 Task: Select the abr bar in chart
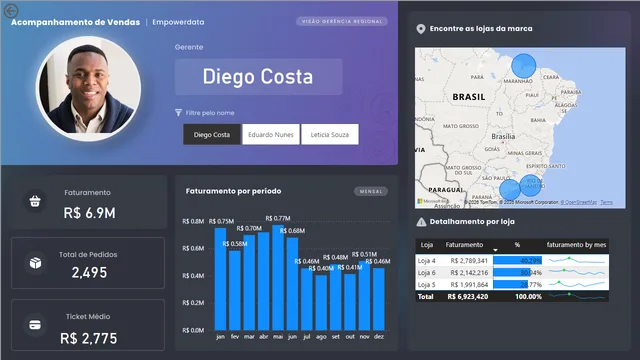pos(264,281)
